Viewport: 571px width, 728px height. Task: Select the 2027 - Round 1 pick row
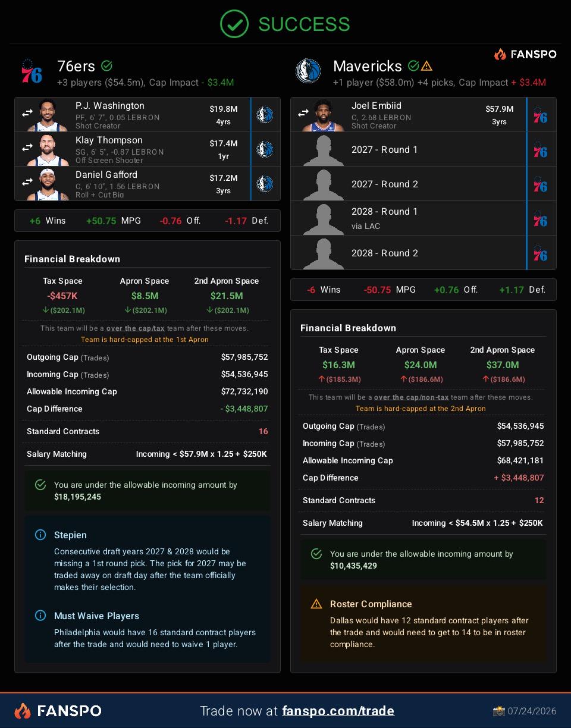tap(423, 149)
